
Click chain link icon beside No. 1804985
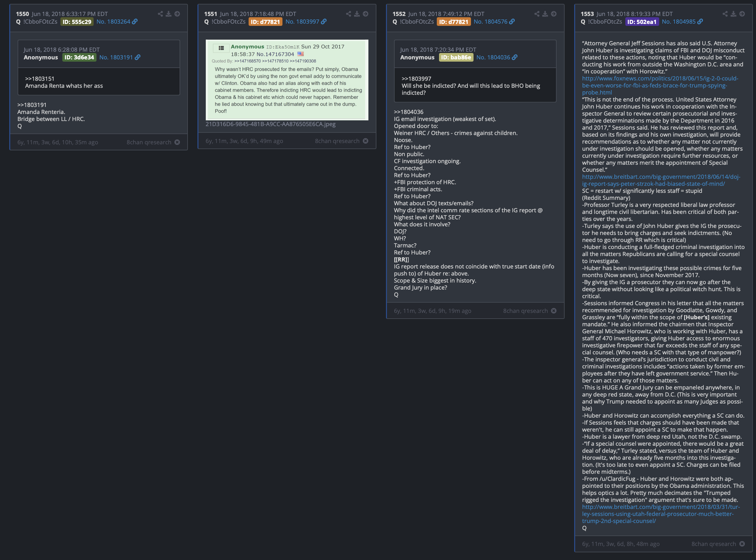(700, 21)
